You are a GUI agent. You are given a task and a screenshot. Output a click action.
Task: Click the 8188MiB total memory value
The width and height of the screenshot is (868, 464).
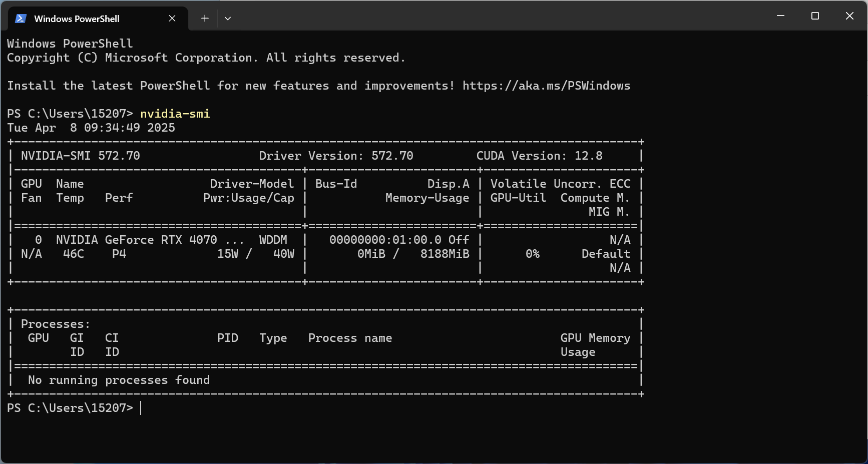click(x=445, y=254)
